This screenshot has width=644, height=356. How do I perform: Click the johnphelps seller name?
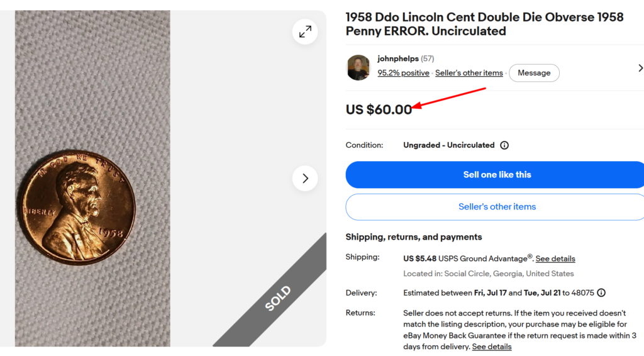tap(398, 58)
